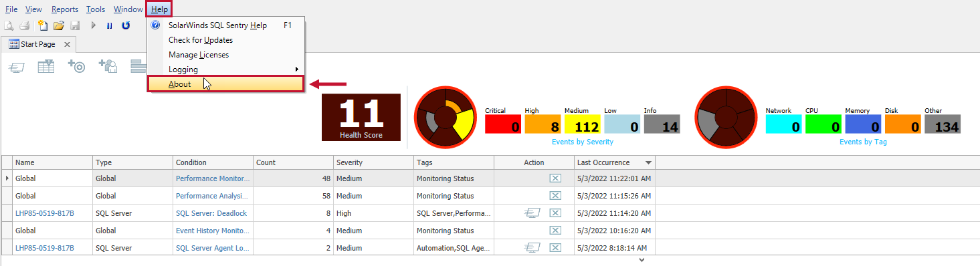Open the Performance Analysis condition link
Screen dimensions: 980x266
tap(212, 196)
